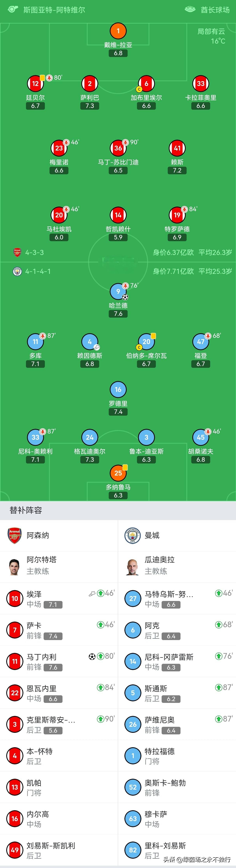Viewport: 236px width, 868px height.
Task: Select substitute 萨卡 number 7 row
Action: pos(59,630)
